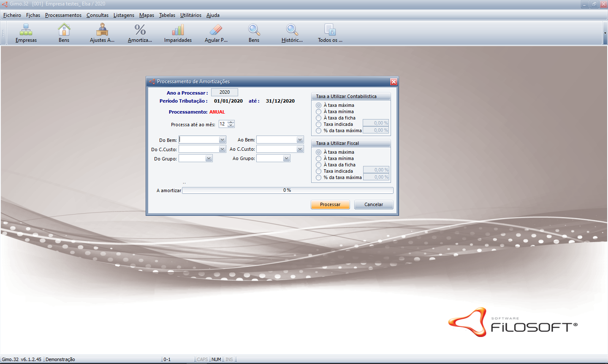
Task: Click the Processar button
Action: 330,204
